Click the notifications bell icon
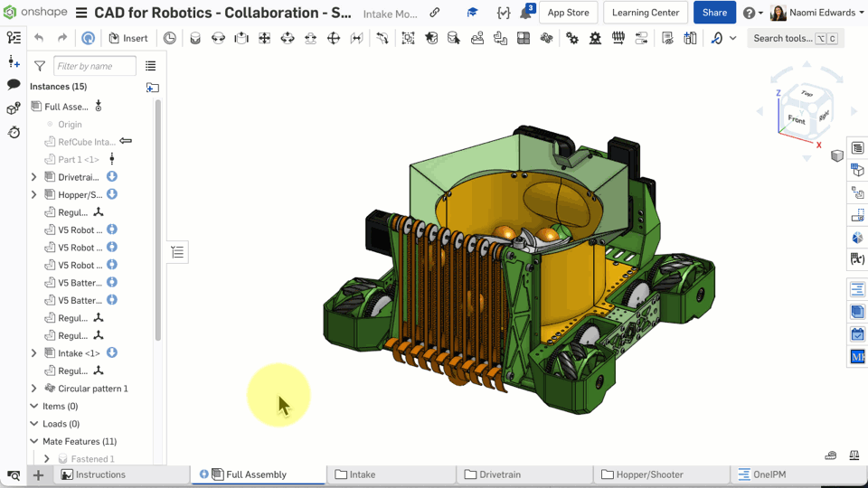 pos(525,14)
